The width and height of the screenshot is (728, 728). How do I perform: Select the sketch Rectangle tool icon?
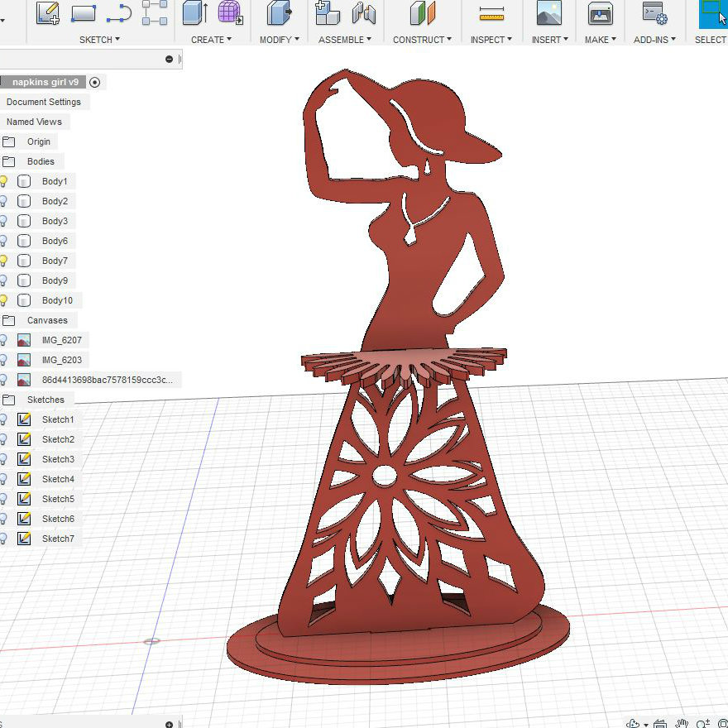click(84, 13)
